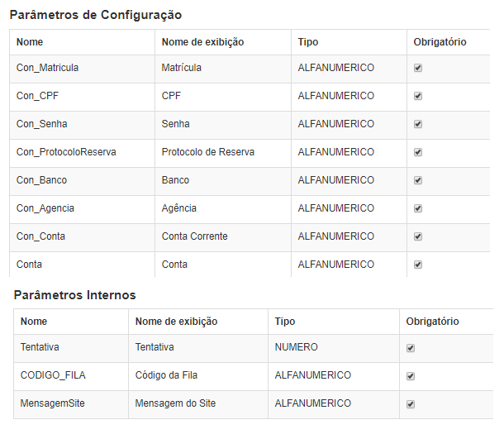Click the Nome column header in Parâmetros de Configuração

83,42
